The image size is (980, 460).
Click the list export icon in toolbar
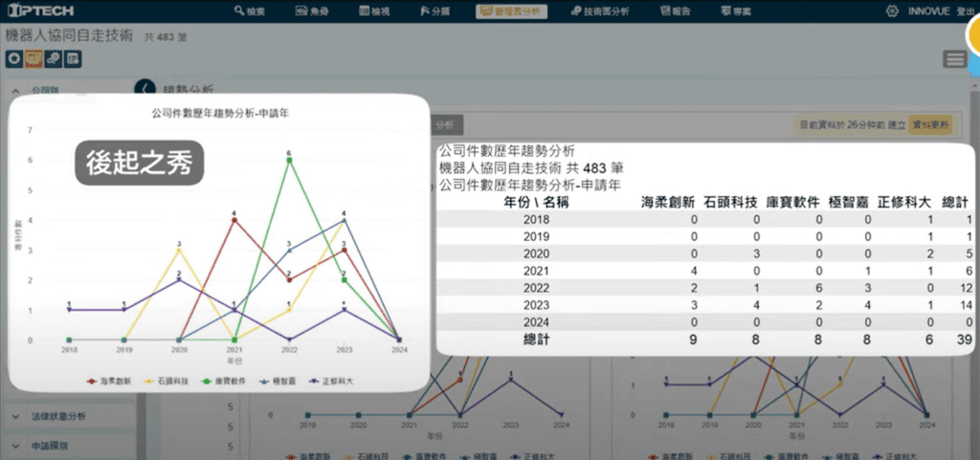pyautogui.click(x=73, y=59)
